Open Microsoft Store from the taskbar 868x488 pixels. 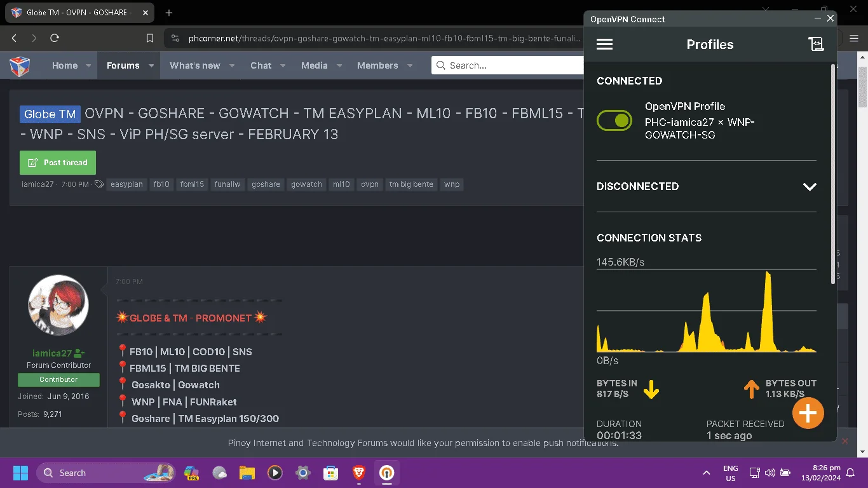click(x=330, y=473)
